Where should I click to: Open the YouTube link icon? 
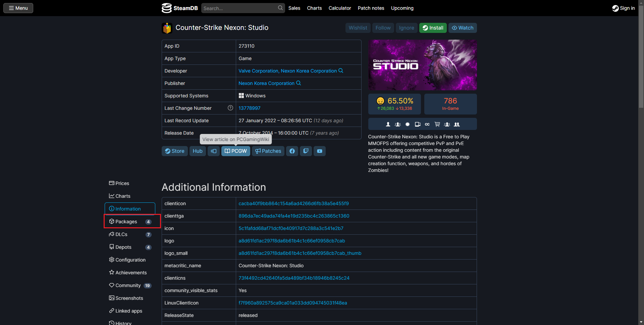point(320,151)
